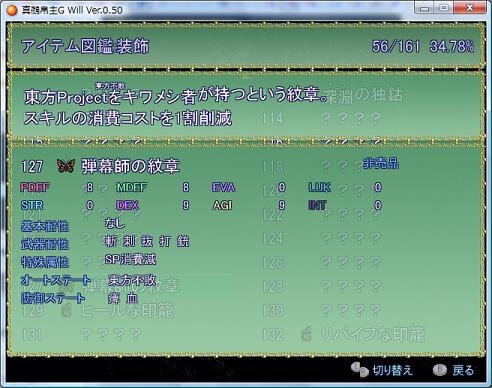Click item number 127
Image resolution: width=492 pixels, height=388 pixels.
pos(32,166)
